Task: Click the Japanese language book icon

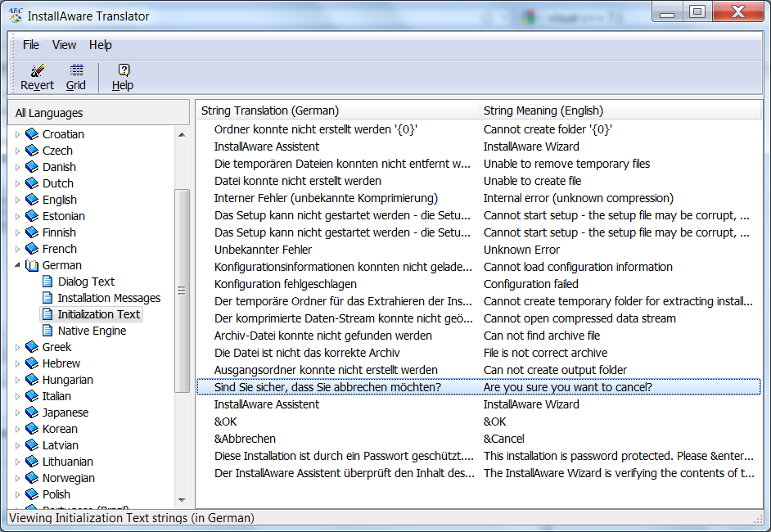Action: point(32,413)
